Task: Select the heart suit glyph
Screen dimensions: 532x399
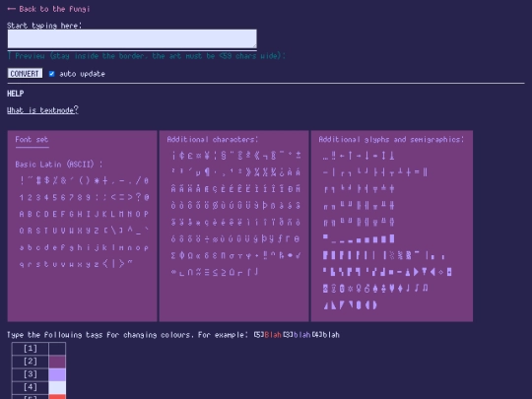Action: [x=392, y=288]
